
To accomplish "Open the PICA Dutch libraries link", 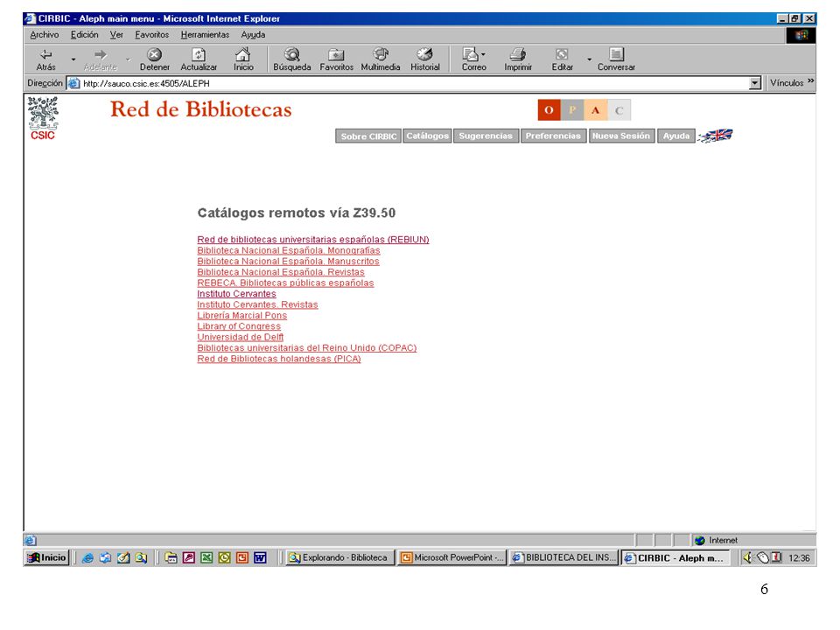I will click(x=279, y=359).
